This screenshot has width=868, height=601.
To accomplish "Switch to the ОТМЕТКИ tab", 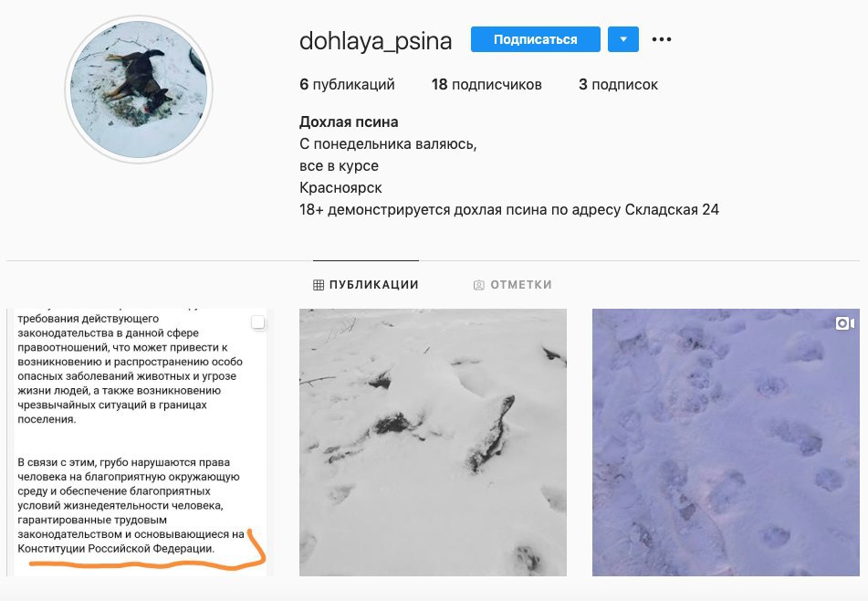I will point(513,285).
